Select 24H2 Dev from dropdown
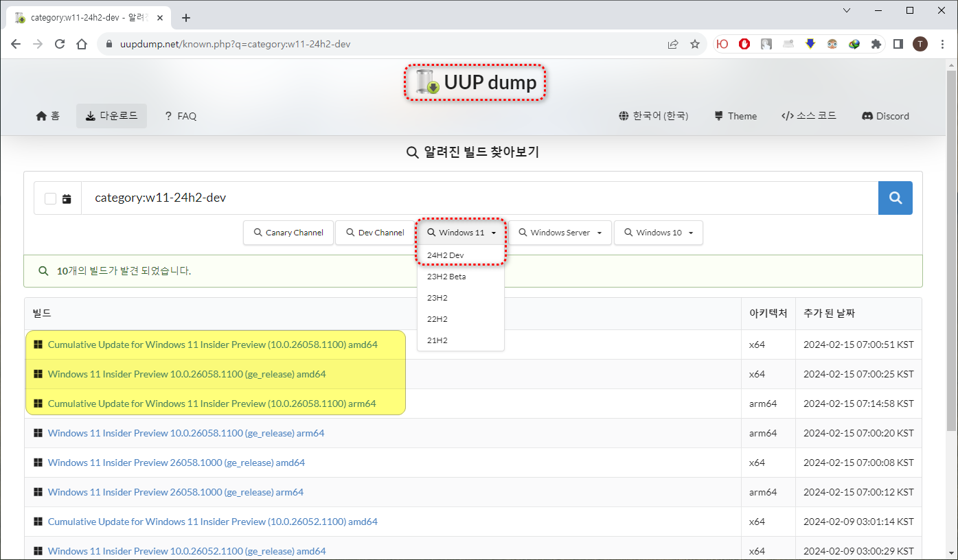Image resolution: width=958 pixels, height=560 pixels. click(x=460, y=255)
